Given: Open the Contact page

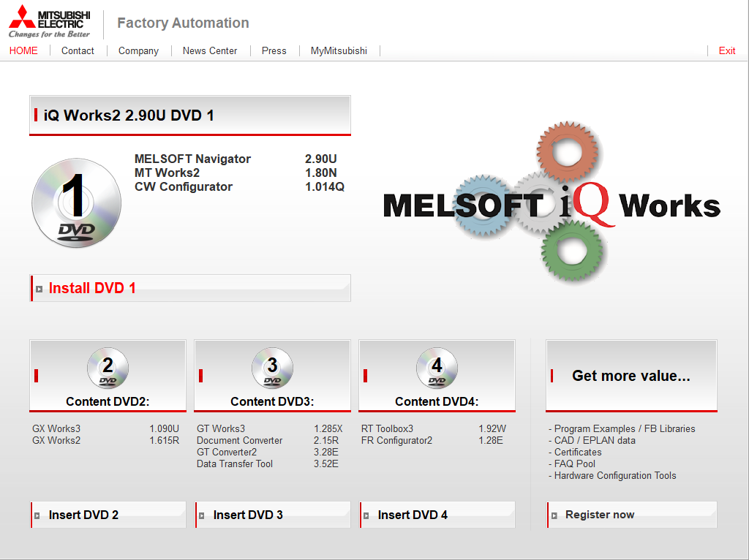Looking at the screenshot, I should 78,50.
